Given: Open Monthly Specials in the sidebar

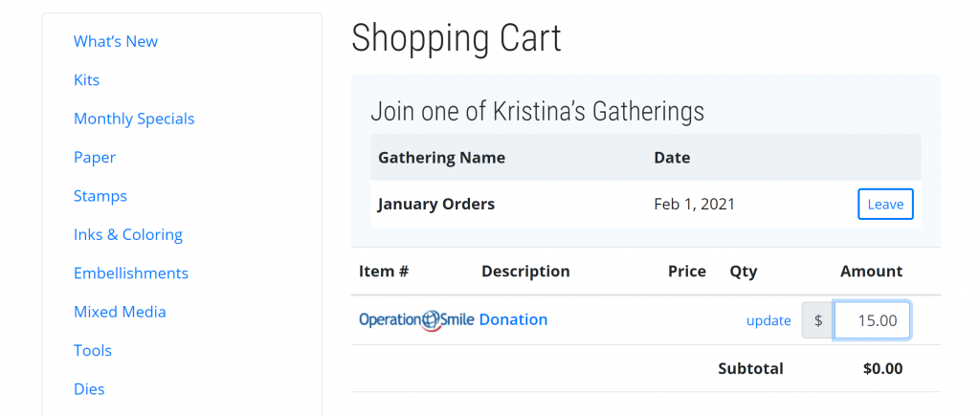Looking at the screenshot, I should click(x=134, y=119).
